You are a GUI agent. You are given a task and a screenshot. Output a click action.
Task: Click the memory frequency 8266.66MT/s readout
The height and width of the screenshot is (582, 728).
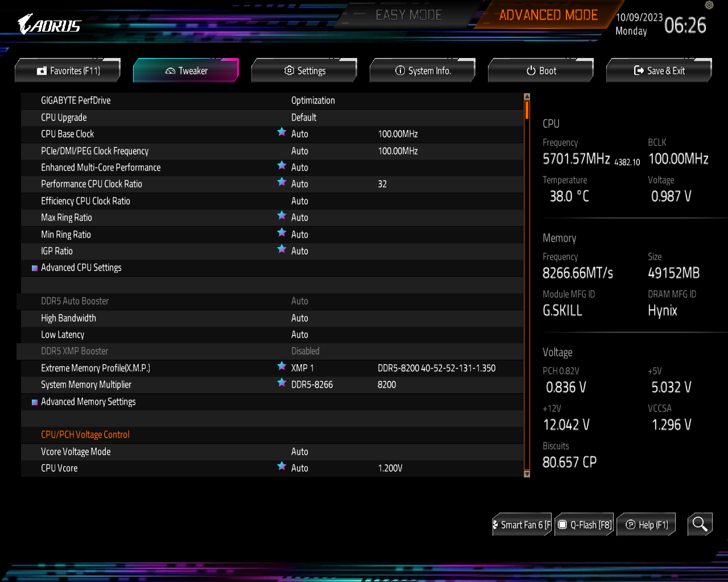[x=578, y=273]
